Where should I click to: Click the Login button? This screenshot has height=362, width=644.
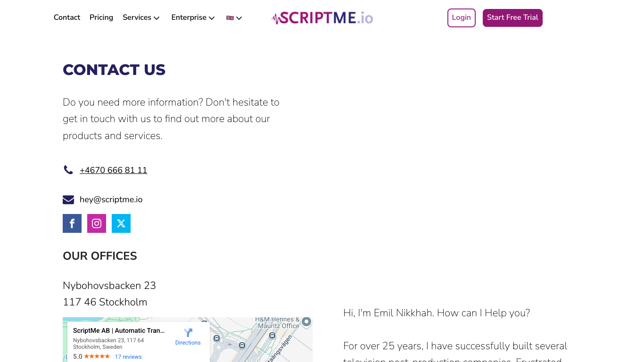pyautogui.click(x=462, y=18)
